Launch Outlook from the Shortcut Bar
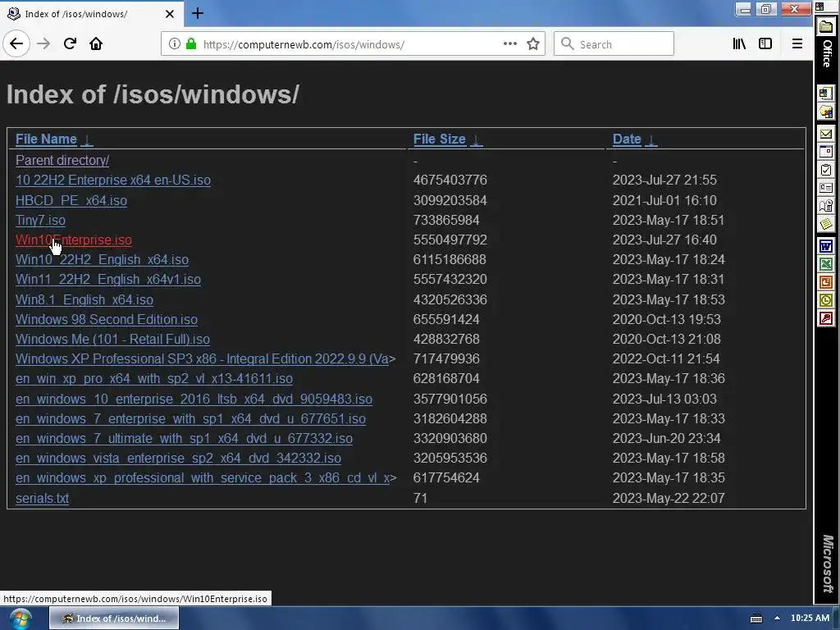The width and height of the screenshot is (840, 630). pos(826,300)
